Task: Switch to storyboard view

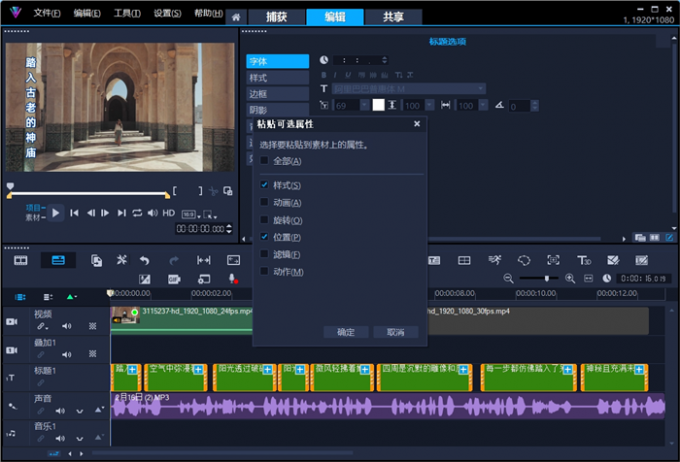Action: (x=21, y=260)
